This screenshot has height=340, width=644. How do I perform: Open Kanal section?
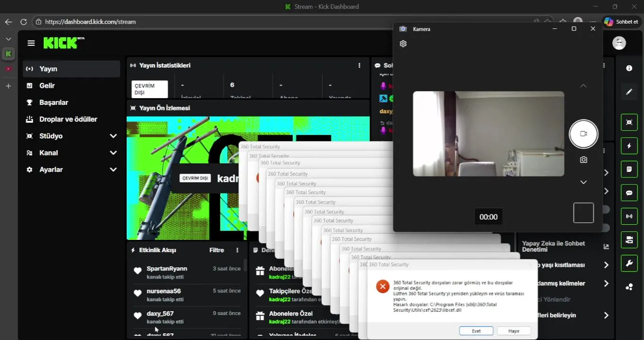coord(71,153)
